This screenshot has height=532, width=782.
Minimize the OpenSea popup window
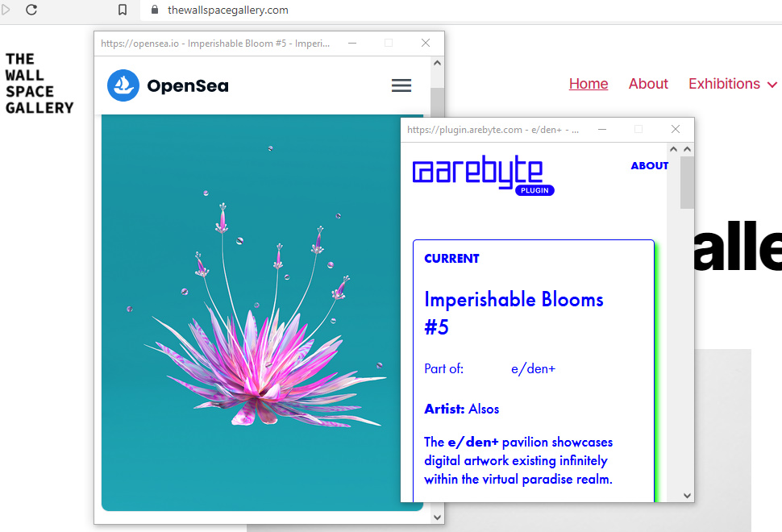click(352, 43)
